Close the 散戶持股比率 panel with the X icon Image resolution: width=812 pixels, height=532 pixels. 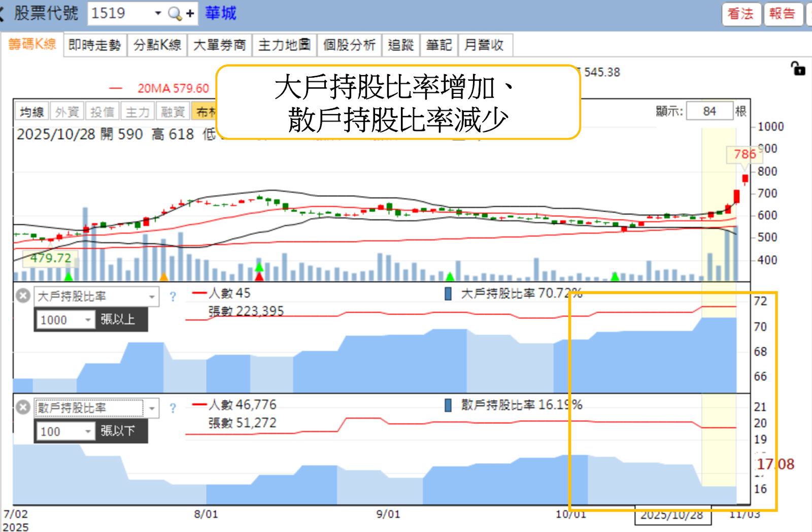(x=23, y=407)
